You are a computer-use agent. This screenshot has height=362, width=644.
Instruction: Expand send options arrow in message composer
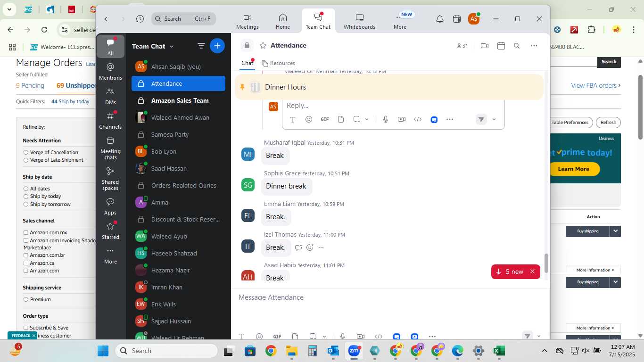pos(539,336)
